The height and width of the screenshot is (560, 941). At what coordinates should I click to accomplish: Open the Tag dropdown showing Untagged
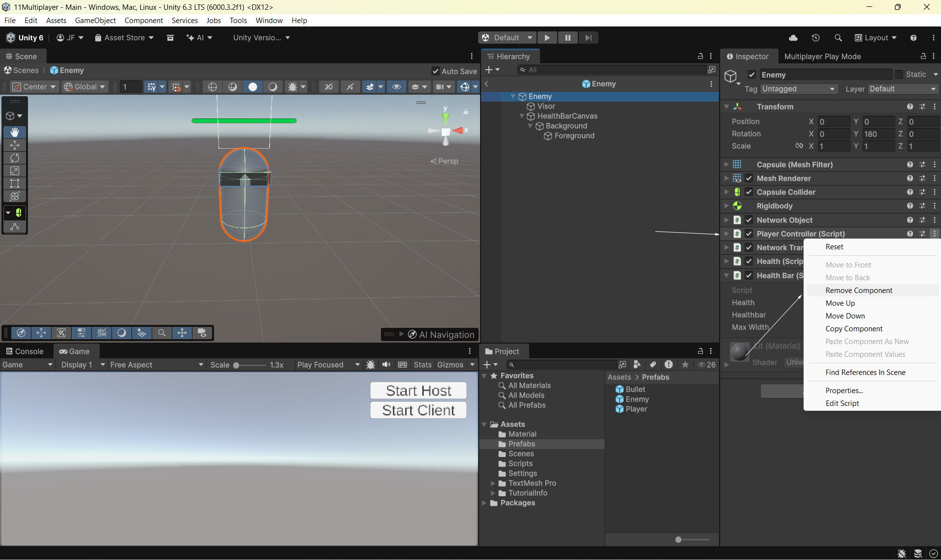[x=798, y=89]
